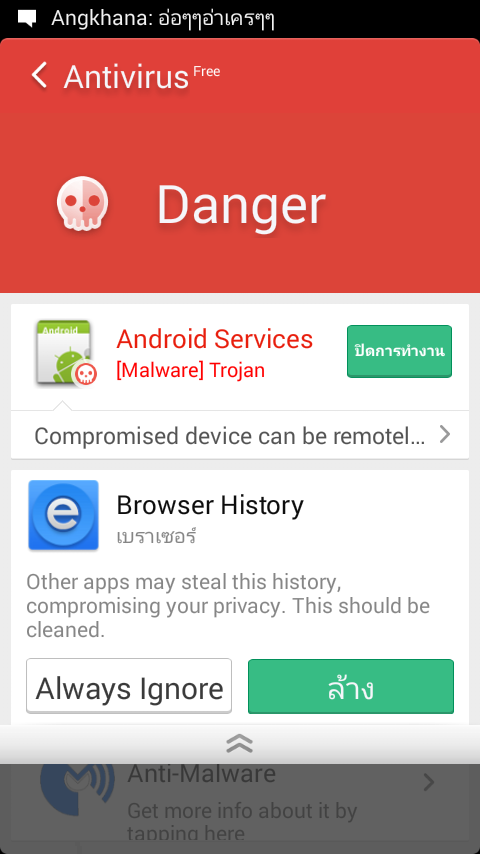The width and height of the screenshot is (480, 854).
Task: Tap the blue Browser icon
Action: 63,515
